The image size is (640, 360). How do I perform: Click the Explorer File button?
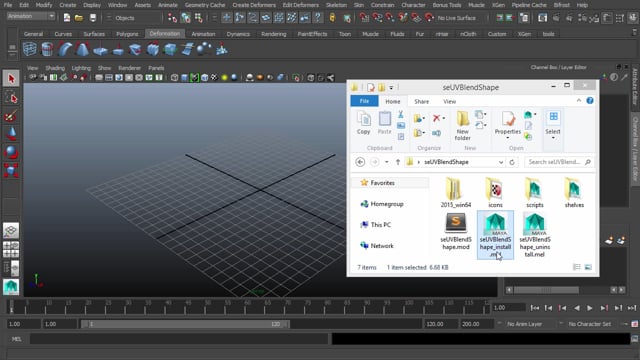coord(364,101)
